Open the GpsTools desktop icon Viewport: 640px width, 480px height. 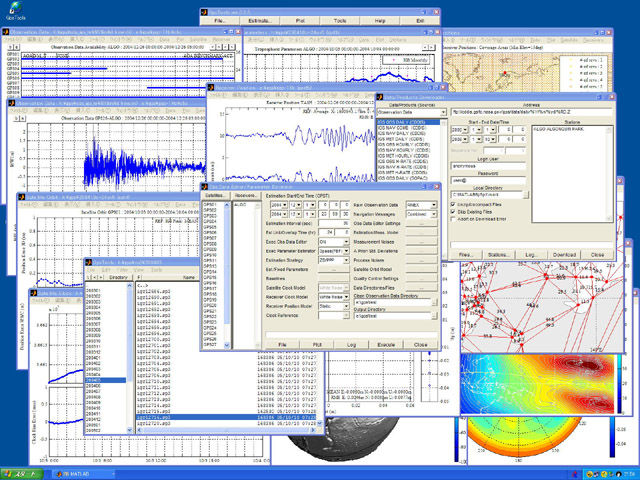(16, 11)
